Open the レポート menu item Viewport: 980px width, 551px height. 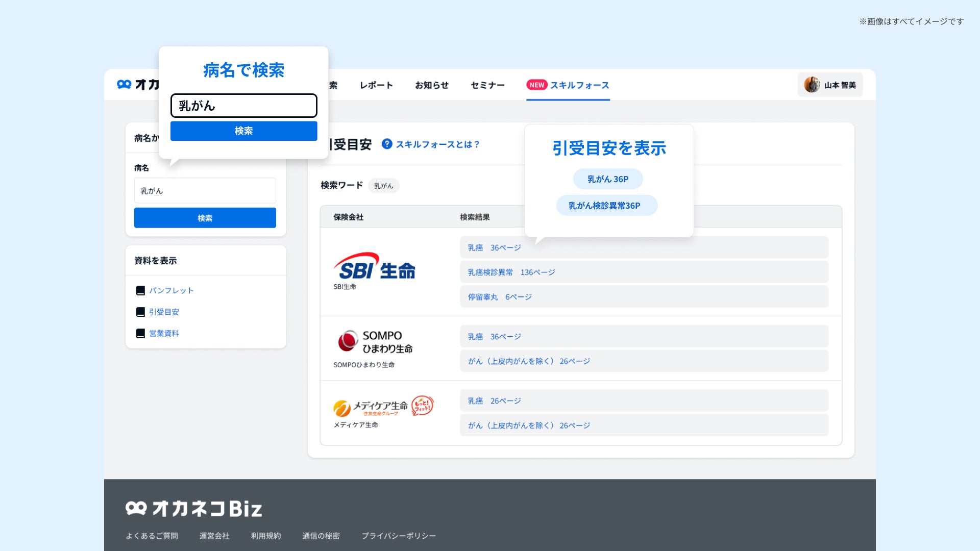point(376,85)
